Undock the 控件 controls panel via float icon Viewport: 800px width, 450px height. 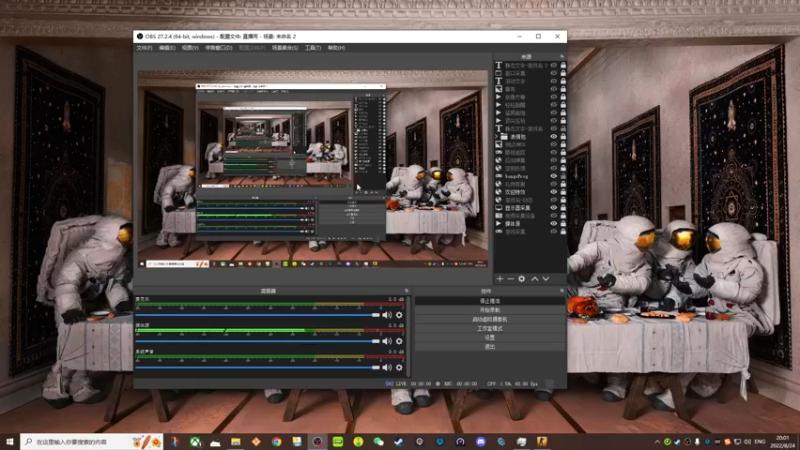tap(562, 291)
